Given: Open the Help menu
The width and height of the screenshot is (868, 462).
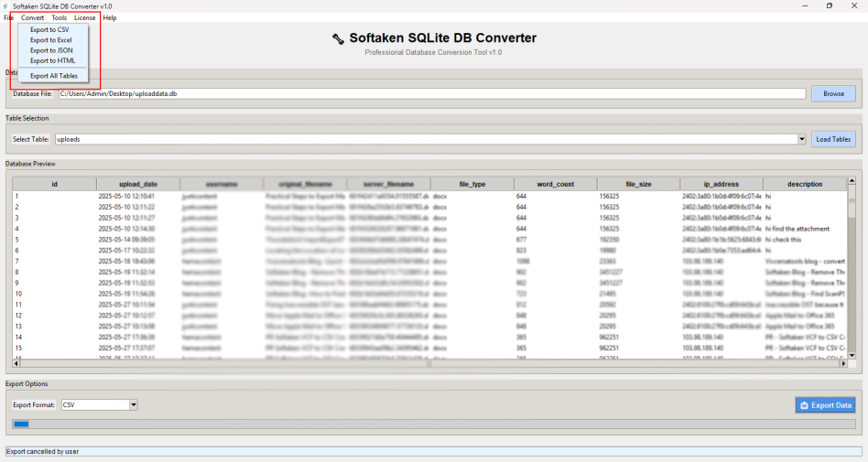Looking at the screenshot, I should [110, 17].
